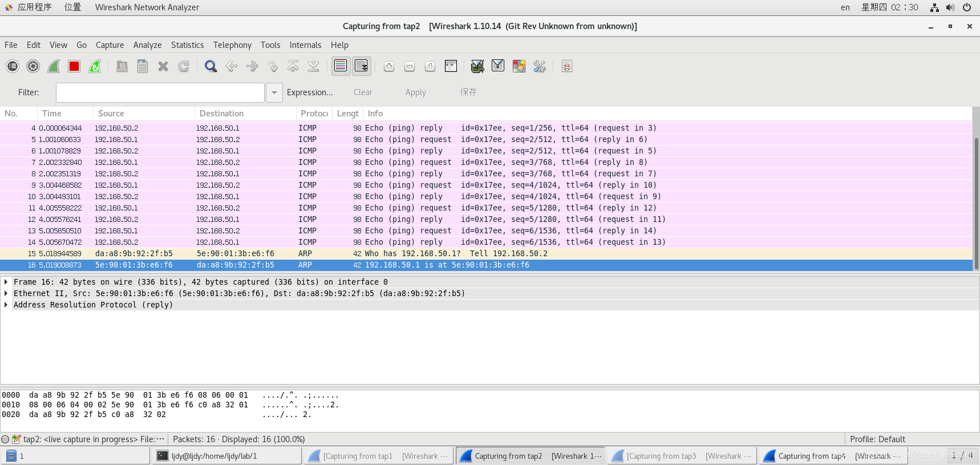Open the Internals menu
980x465 pixels.
[306, 45]
